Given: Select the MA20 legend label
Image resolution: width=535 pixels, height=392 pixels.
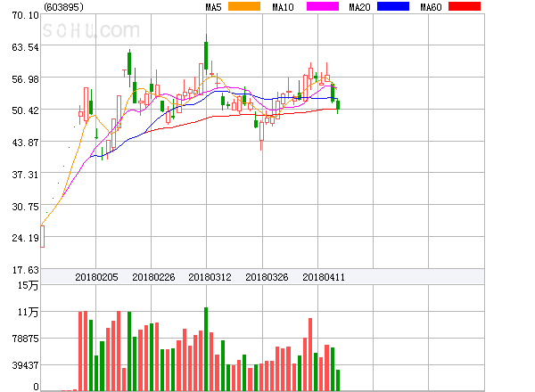Looking at the screenshot, I should pos(359,7).
